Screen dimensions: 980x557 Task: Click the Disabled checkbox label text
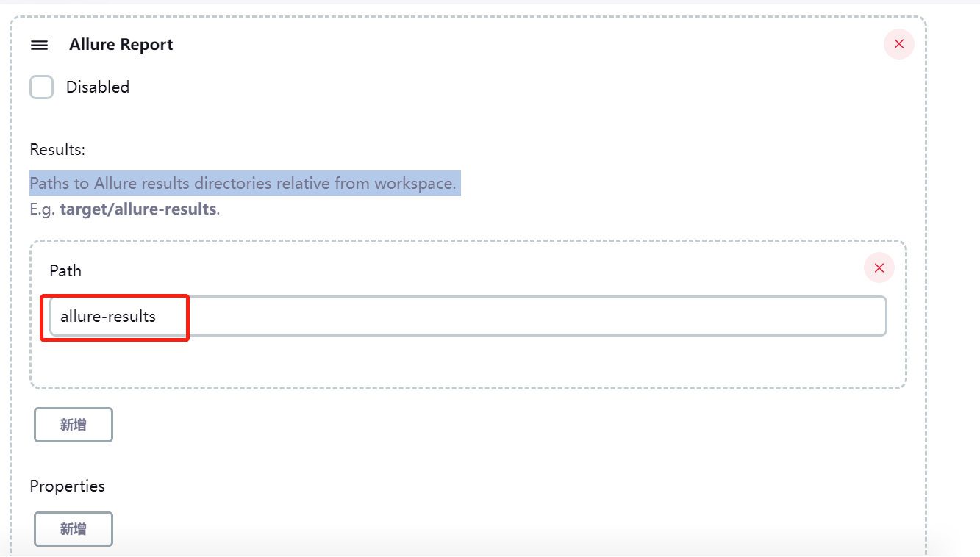(x=98, y=87)
